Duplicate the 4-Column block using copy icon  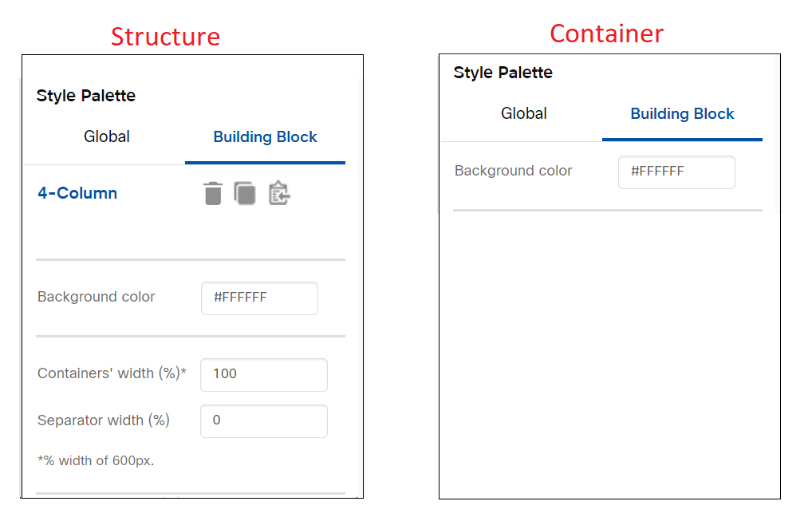[x=244, y=193]
